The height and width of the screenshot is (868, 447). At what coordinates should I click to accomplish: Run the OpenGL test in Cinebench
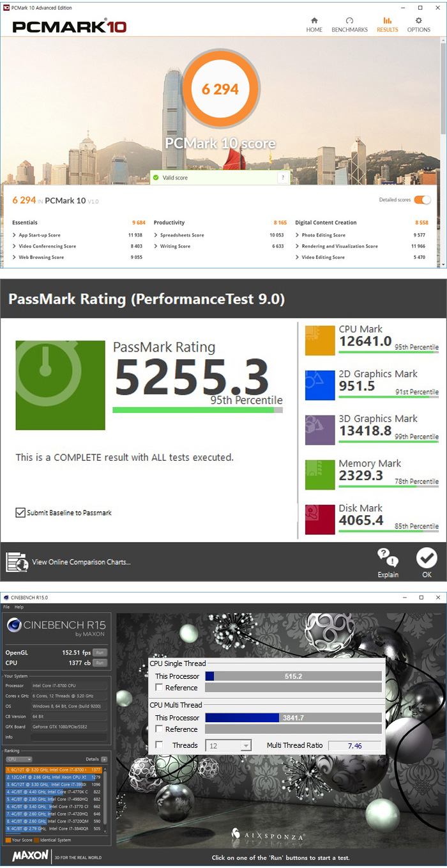click(x=100, y=653)
